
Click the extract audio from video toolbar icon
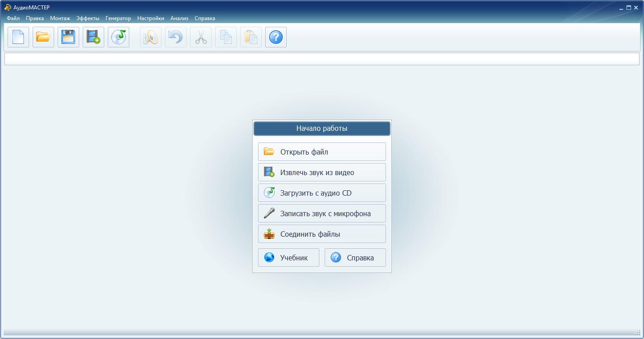pos(93,37)
